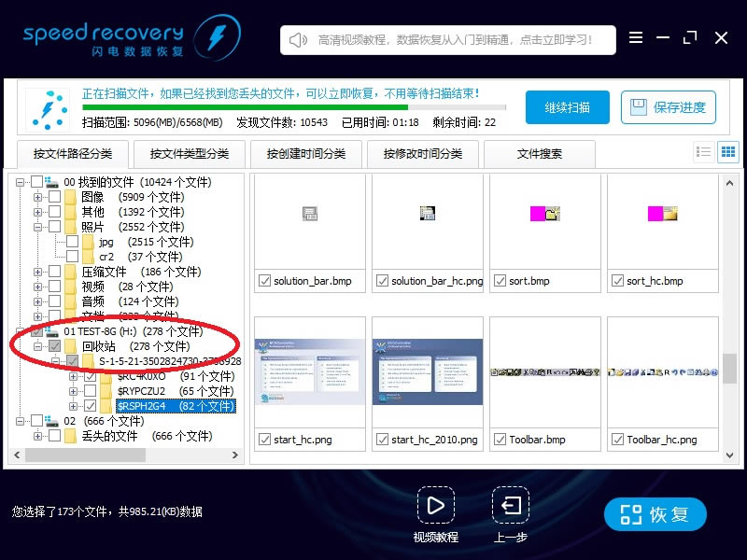Click the Speed Recovery logo
This screenshot has width=747, height=560.
[x=131, y=37]
